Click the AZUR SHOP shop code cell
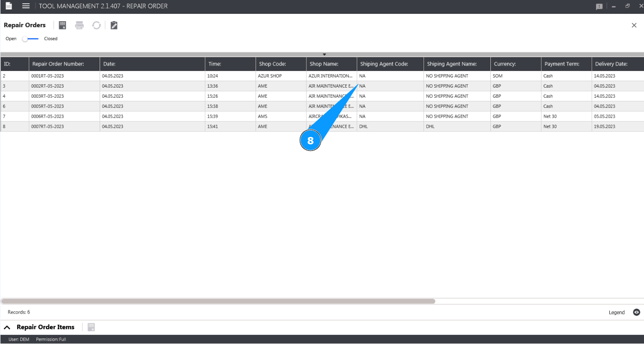Screen dimensions: 644x344 pos(281,76)
